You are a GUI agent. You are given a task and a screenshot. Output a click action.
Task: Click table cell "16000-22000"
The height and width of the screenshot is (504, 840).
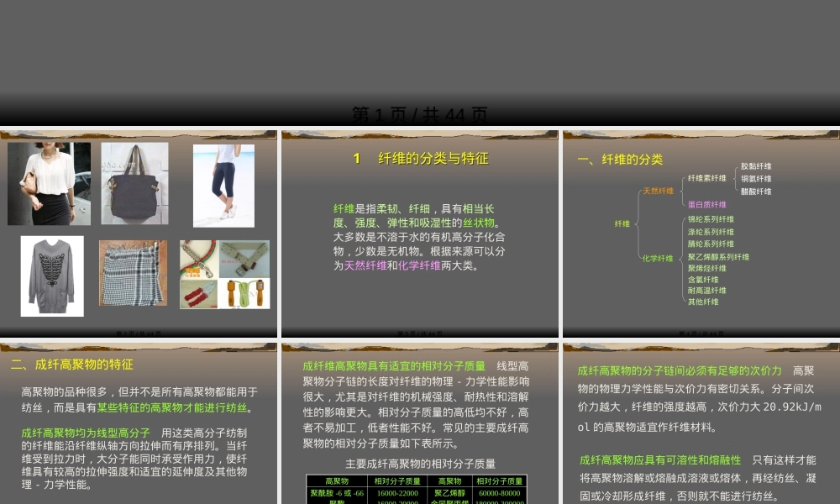click(x=397, y=493)
